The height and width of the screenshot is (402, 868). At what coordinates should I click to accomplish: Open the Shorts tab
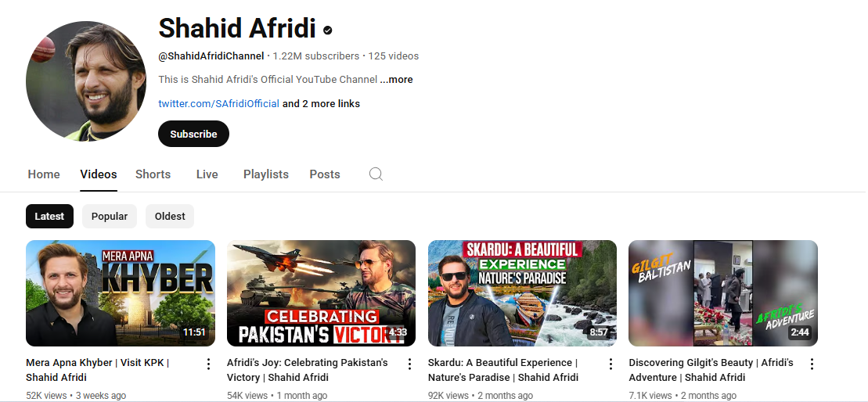(x=153, y=174)
